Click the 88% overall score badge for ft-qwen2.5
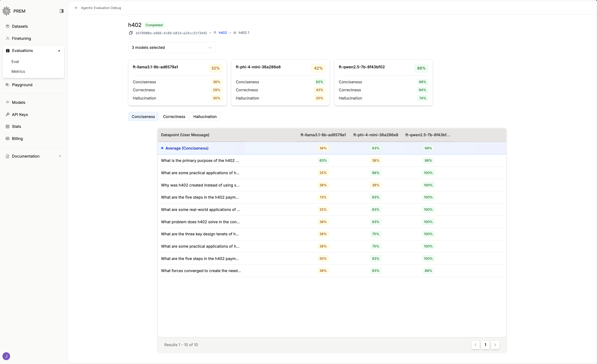This screenshot has height=364, width=597. [421, 68]
